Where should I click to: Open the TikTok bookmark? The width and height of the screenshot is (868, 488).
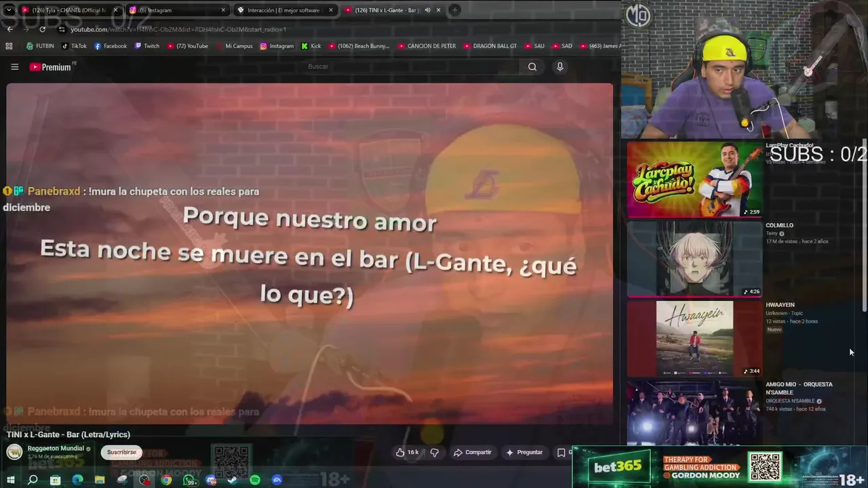74,46
